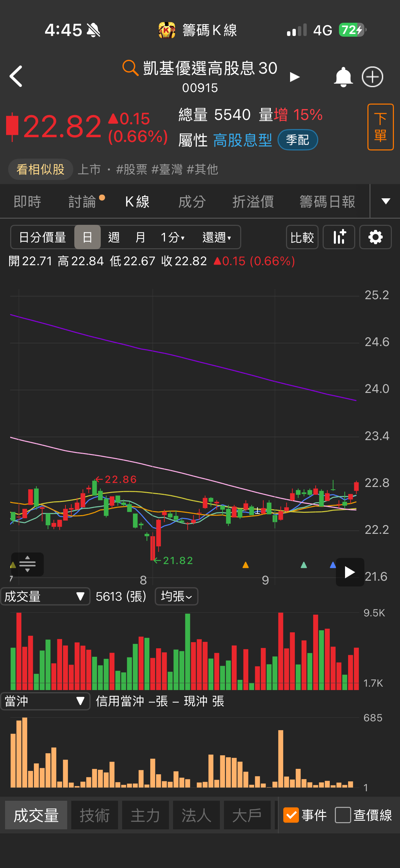Open the 當沖 indicator dropdown
This screenshot has width=400, height=868.
click(x=45, y=701)
